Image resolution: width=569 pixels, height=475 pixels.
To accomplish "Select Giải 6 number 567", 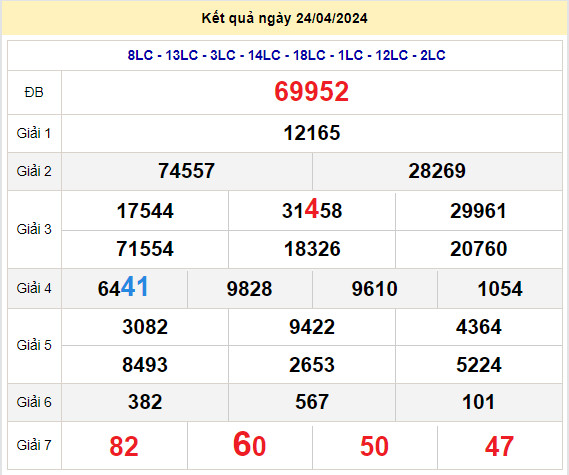I will pos(312,402).
